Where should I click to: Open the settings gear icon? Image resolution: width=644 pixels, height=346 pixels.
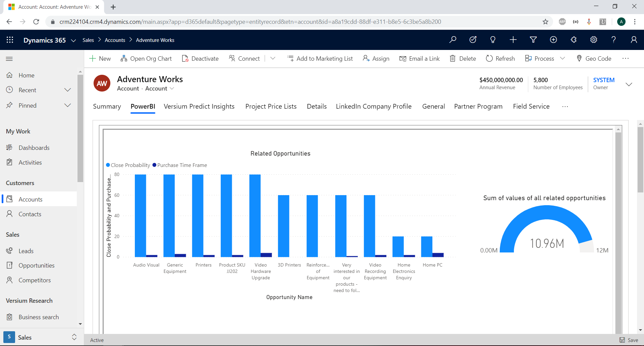click(x=594, y=40)
